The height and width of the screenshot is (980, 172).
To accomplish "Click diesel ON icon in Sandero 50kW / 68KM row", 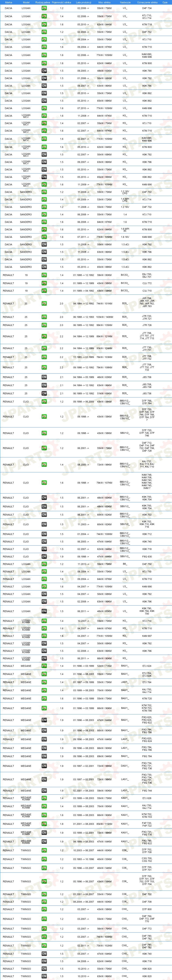I will 44,244.
